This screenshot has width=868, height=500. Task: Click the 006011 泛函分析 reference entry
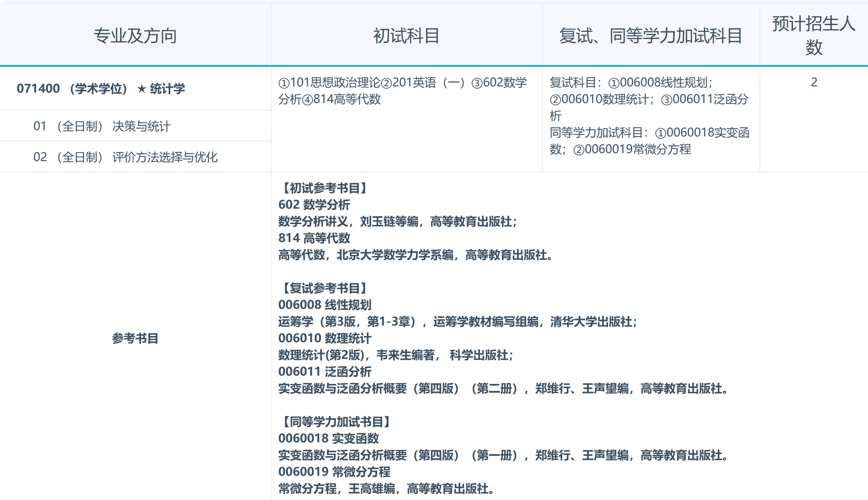pos(325,373)
